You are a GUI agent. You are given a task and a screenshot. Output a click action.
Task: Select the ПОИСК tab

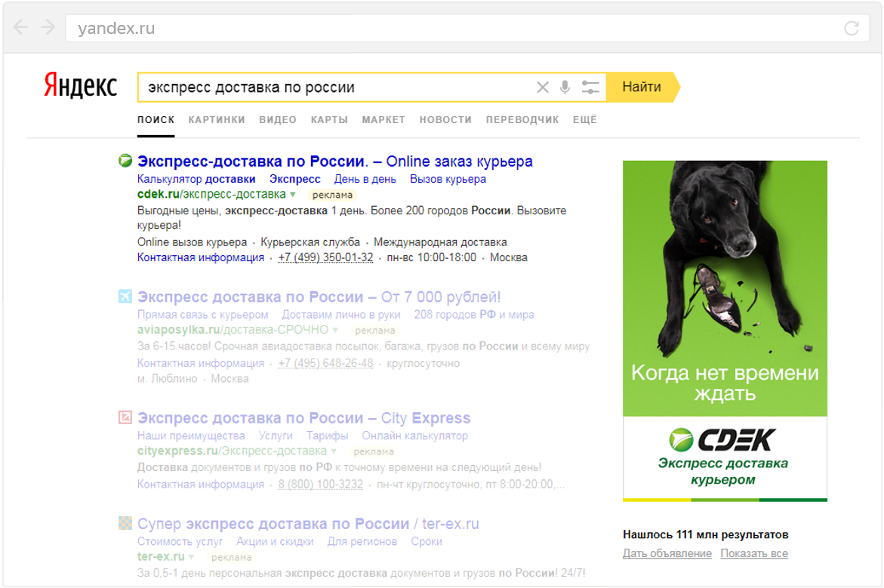tap(156, 119)
